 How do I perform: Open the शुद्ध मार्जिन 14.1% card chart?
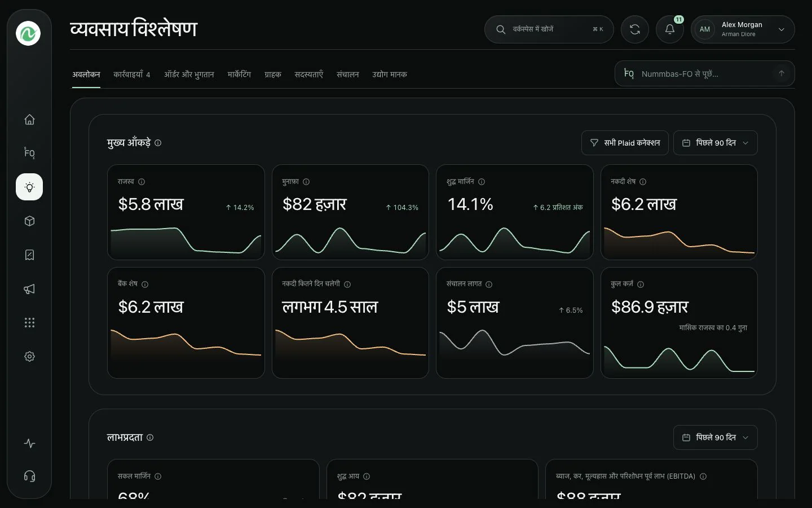515,241
